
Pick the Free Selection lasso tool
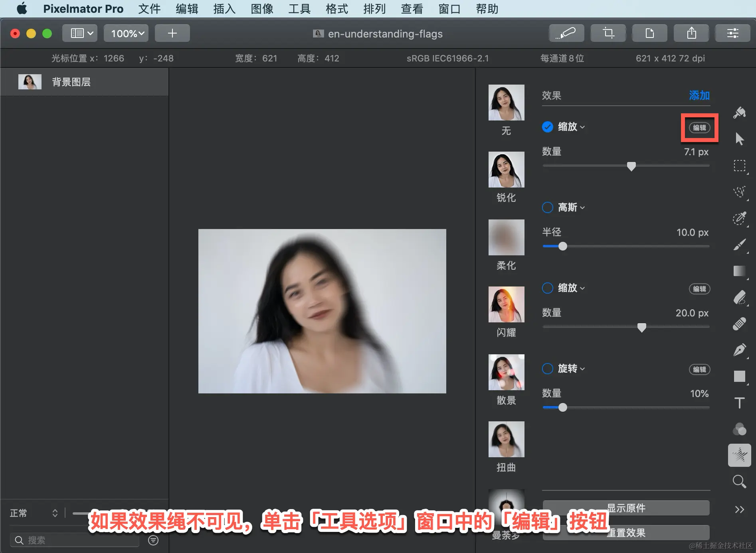[739, 192]
